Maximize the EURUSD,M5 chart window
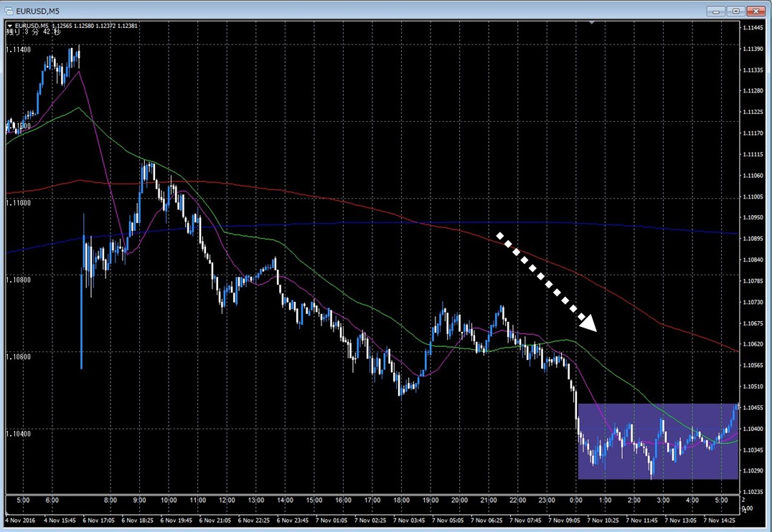 pyautogui.click(x=735, y=11)
